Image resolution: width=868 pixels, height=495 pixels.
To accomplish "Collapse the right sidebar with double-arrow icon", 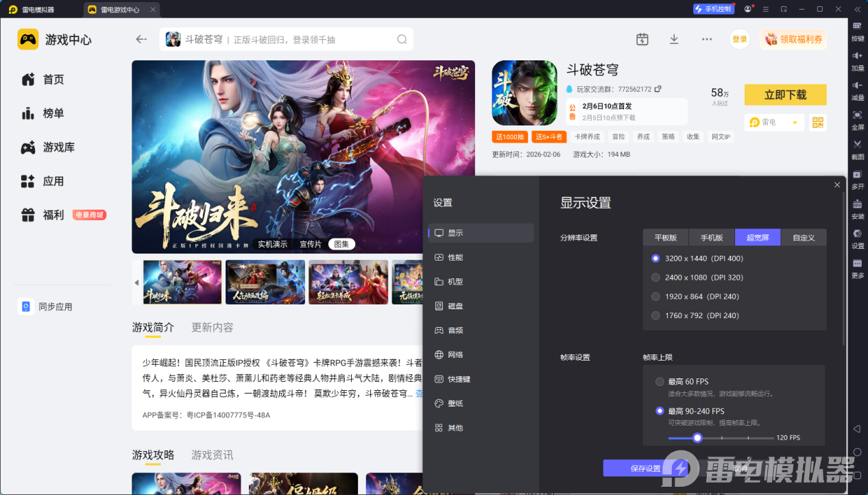I will pyautogui.click(x=857, y=9).
